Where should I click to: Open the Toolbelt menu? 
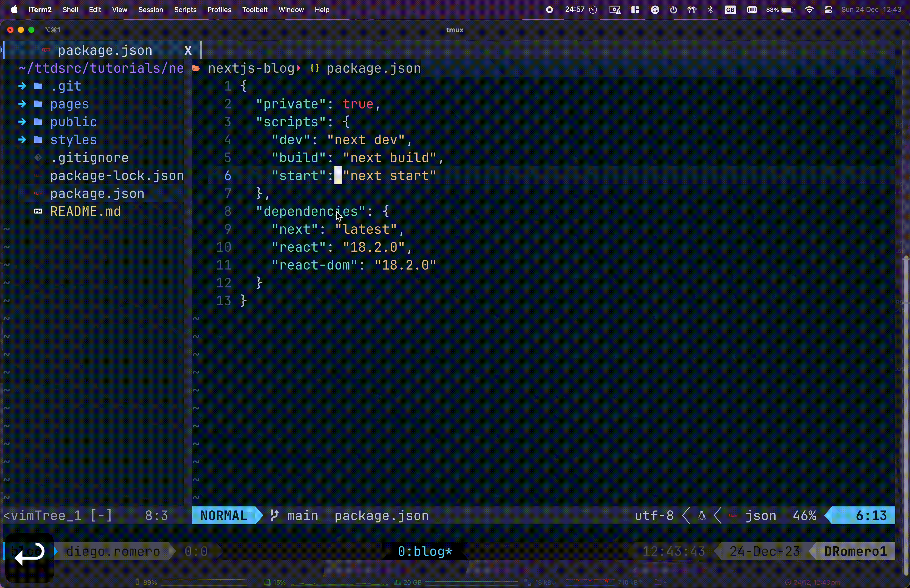click(x=255, y=10)
